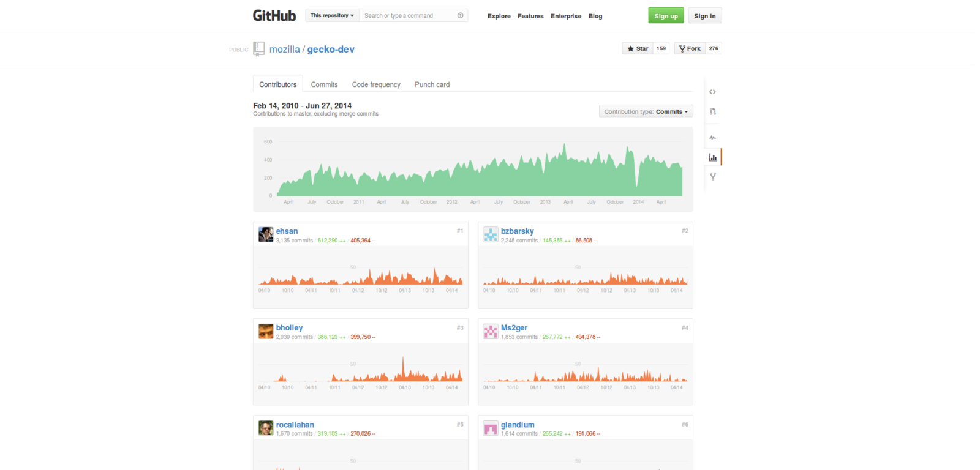This screenshot has width=980, height=470.
Task: Open bzbarsky's avatar image
Action: (x=491, y=234)
